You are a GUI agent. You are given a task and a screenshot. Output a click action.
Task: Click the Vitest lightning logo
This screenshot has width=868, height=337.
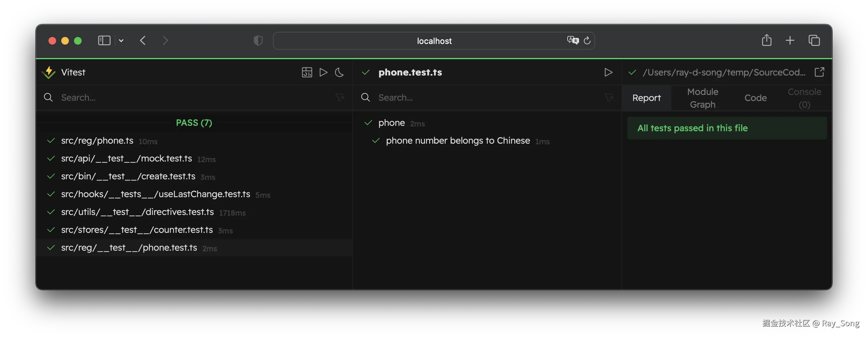click(x=48, y=72)
